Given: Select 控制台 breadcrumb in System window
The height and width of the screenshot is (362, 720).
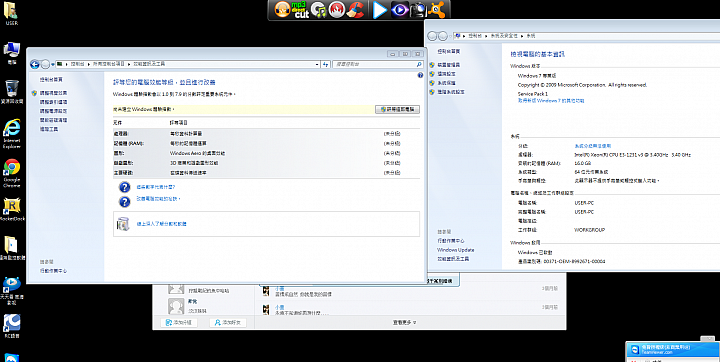Looking at the screenshot, I should point(475,36).
